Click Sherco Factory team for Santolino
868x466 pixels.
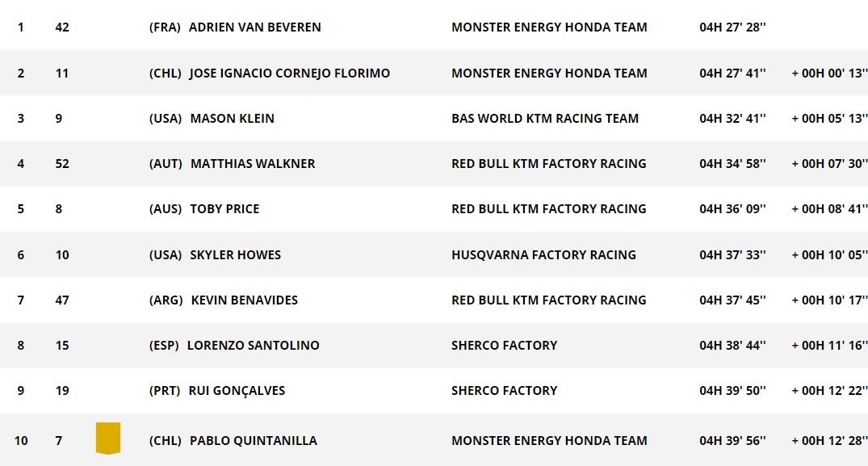click(x=505, y=346)
